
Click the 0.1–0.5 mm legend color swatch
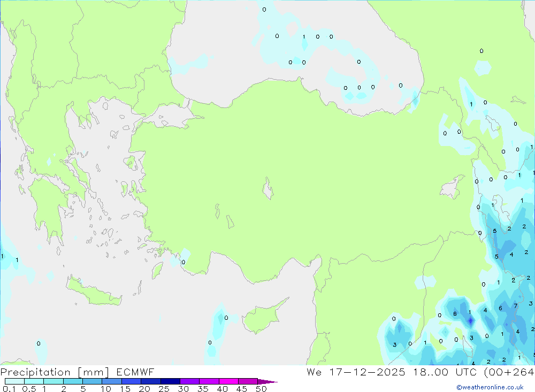(x=14, y=381)
